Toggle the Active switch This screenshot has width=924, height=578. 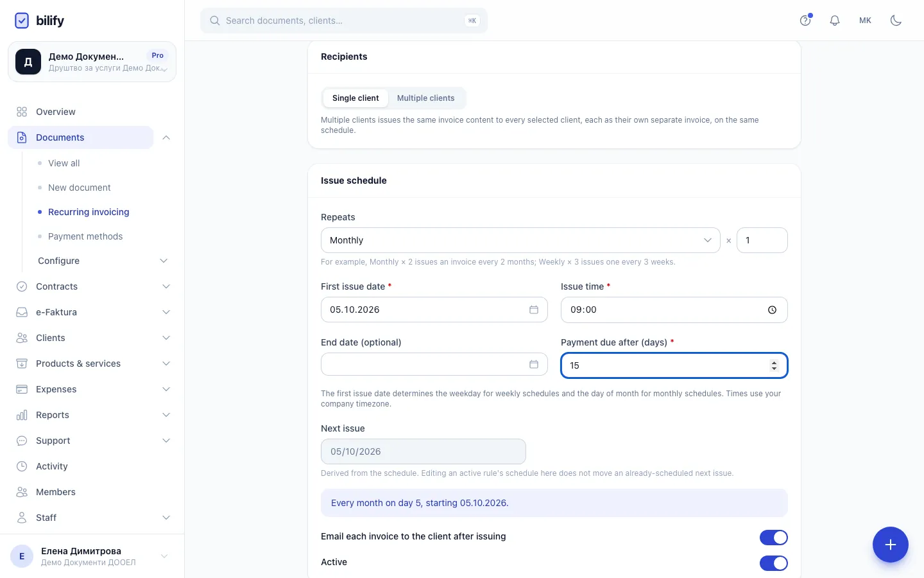(774, 563)
